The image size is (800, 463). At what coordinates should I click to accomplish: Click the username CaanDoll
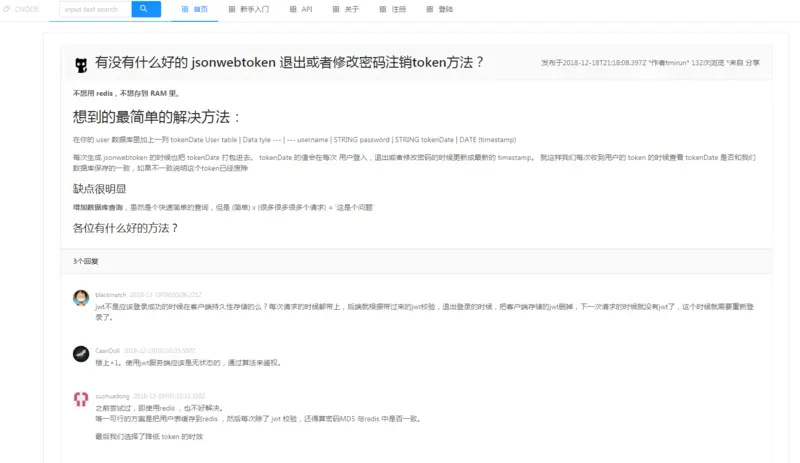tap(108, 351)
